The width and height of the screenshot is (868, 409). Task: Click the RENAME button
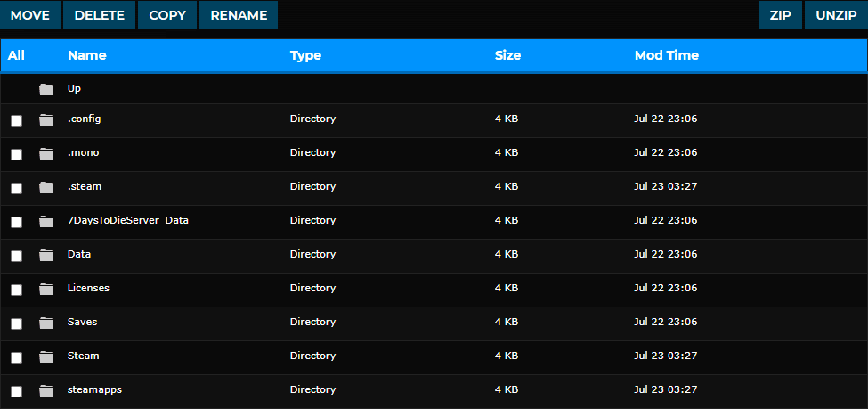239,15
